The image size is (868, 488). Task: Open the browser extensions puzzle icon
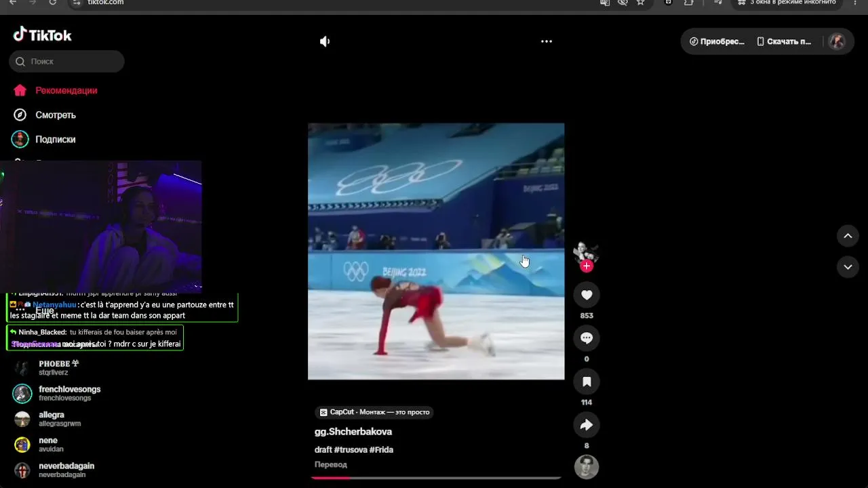coord(689,3)
